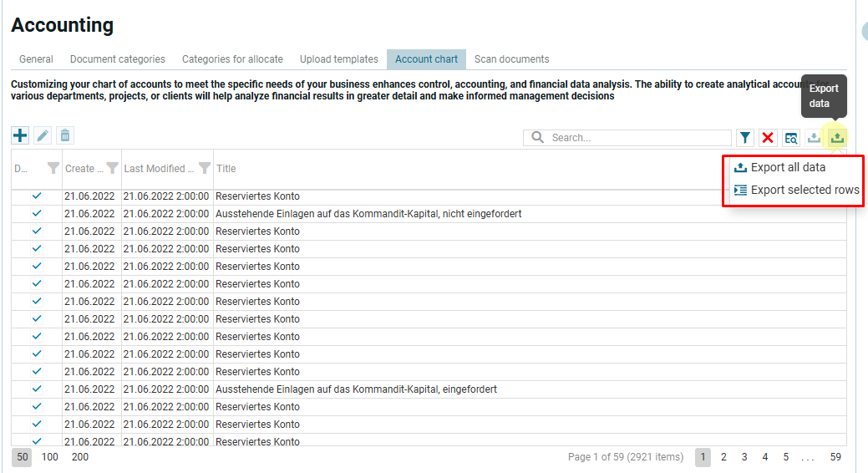
Task: Click the add new account plus icon
Action: pyautogui.click(x=20, y=135)
